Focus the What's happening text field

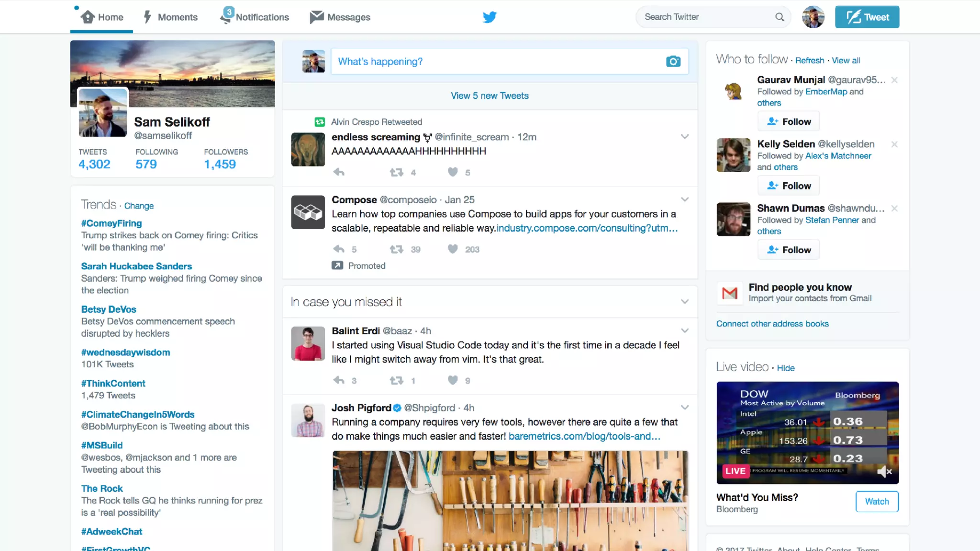[498, 61]
